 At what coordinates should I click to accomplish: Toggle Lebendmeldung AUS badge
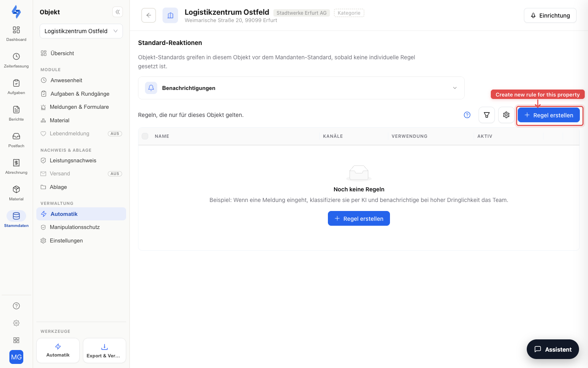coord(115,134)
